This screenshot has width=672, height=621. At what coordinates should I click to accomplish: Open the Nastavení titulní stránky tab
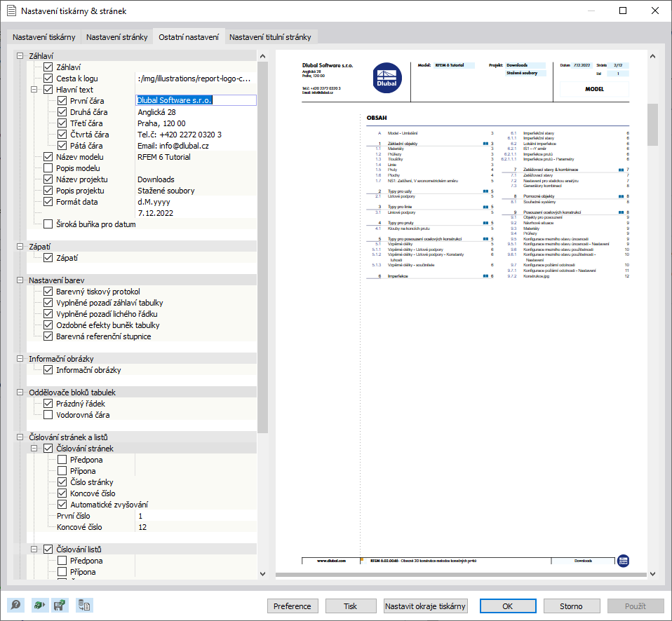click(270, 37)
